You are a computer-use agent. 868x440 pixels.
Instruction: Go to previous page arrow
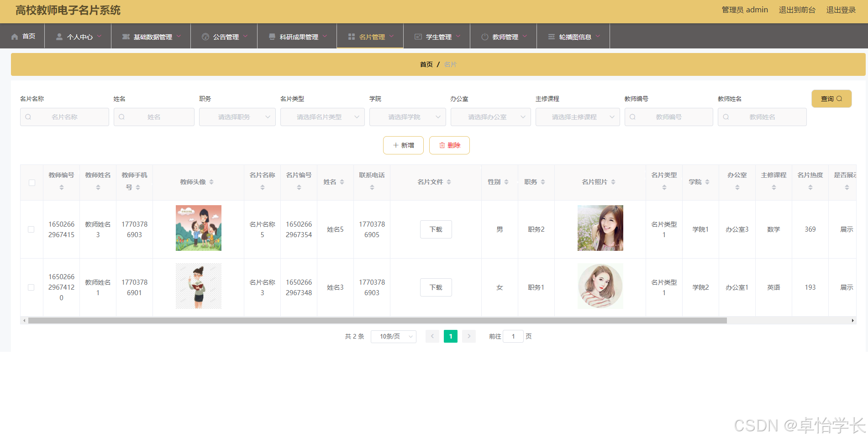pos(432,336)
